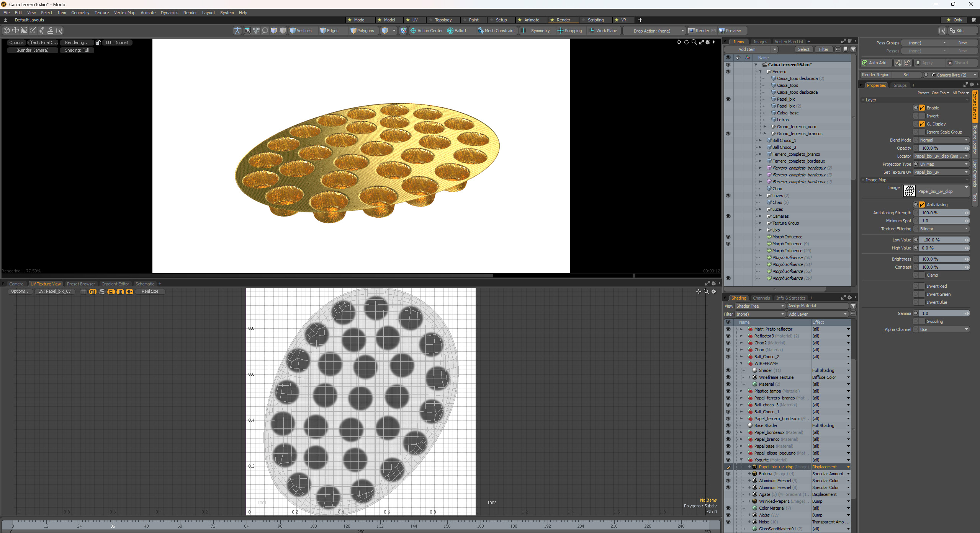The height and width of the screenshot is (533, 980).
Task: Click the filter funnel icon in Items list
Action: click(853, 49)
